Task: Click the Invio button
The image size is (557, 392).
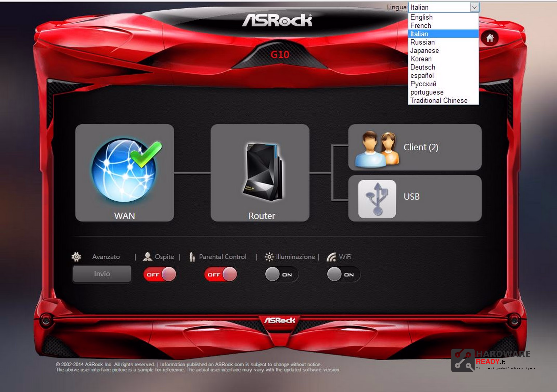Action: coord(102,274)
